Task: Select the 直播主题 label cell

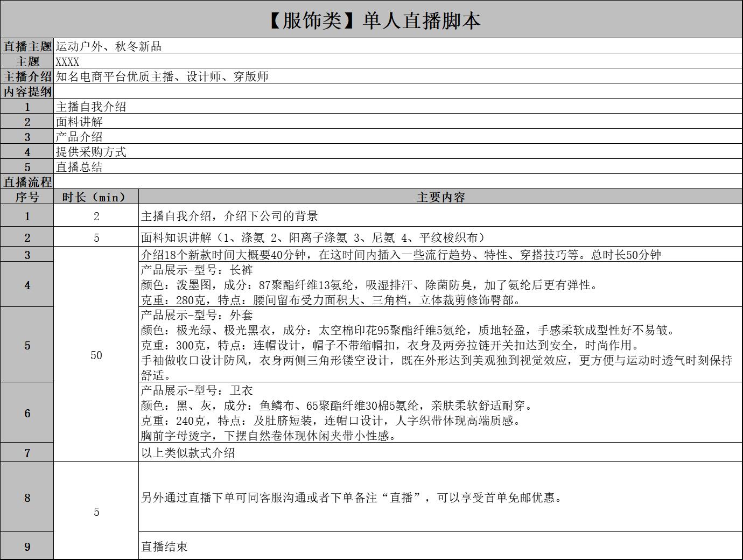Action: pyautogui.click(x=27, y=46)
